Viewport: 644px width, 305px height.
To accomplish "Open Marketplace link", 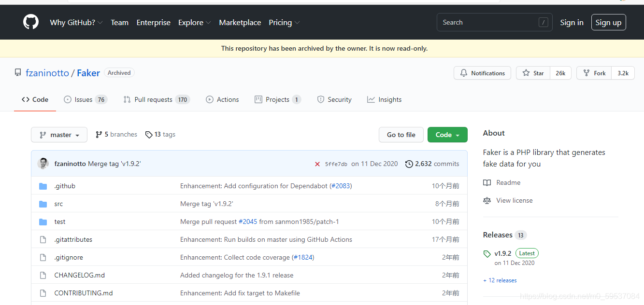I will [x=240, y=23].
